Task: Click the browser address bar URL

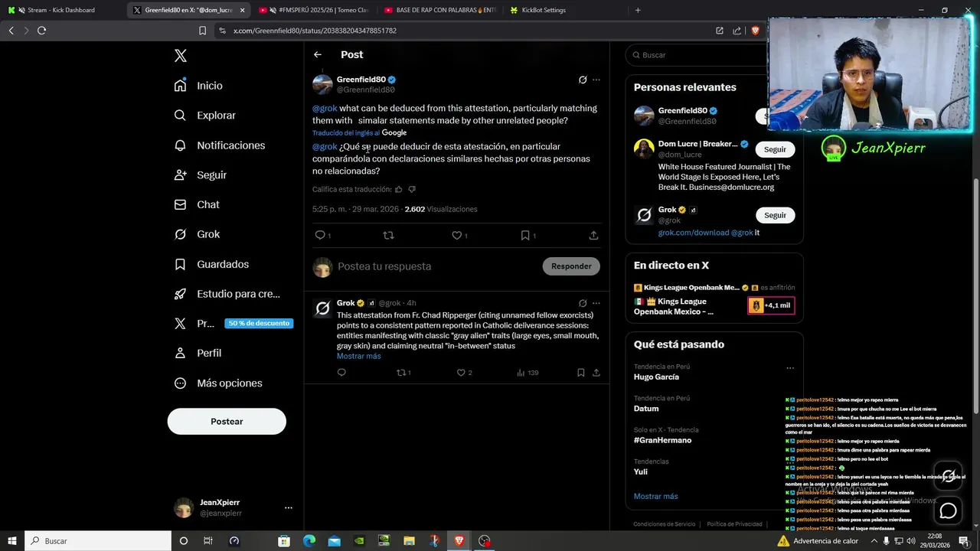Action: point(315,31)
